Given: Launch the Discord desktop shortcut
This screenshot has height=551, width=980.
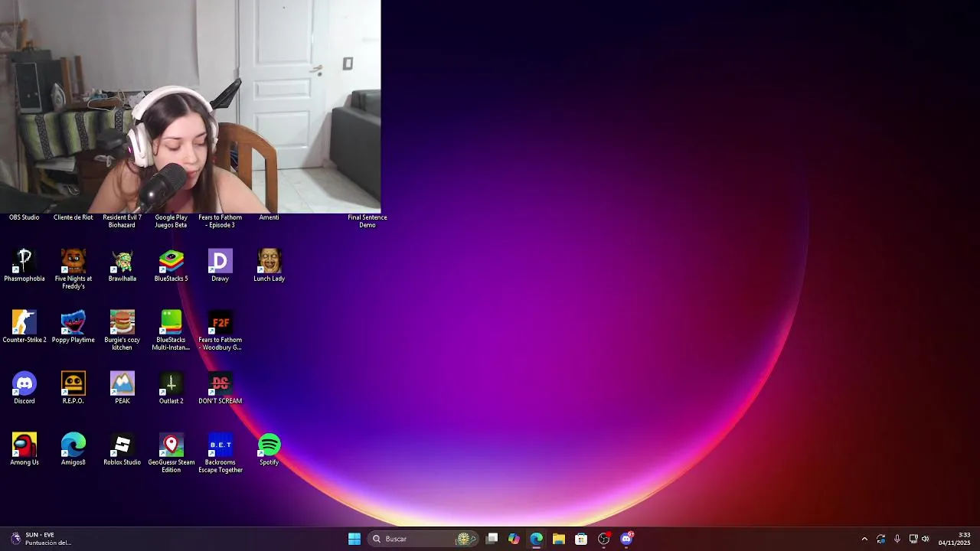Looking at the screenshot, I should (24, 388).
